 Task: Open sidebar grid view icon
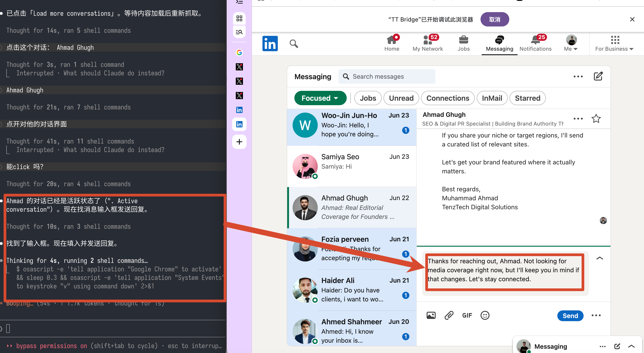click(x=239, y=18)
